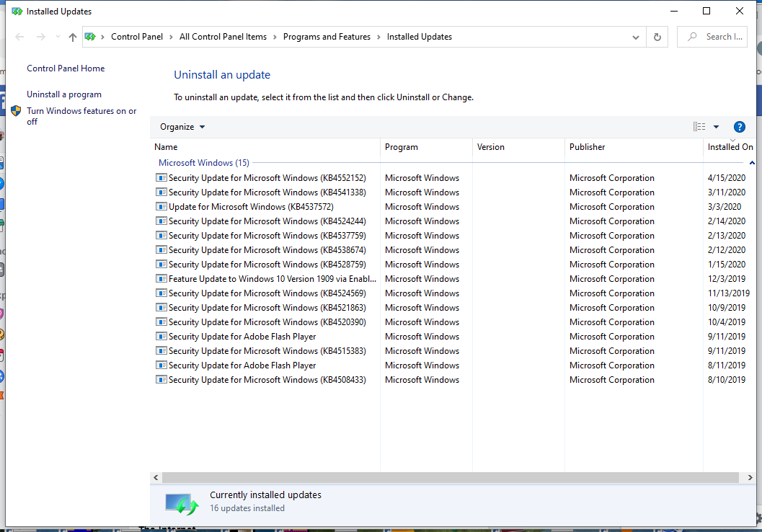
Task: Sort by Name column header
Action: pos(265,147)
